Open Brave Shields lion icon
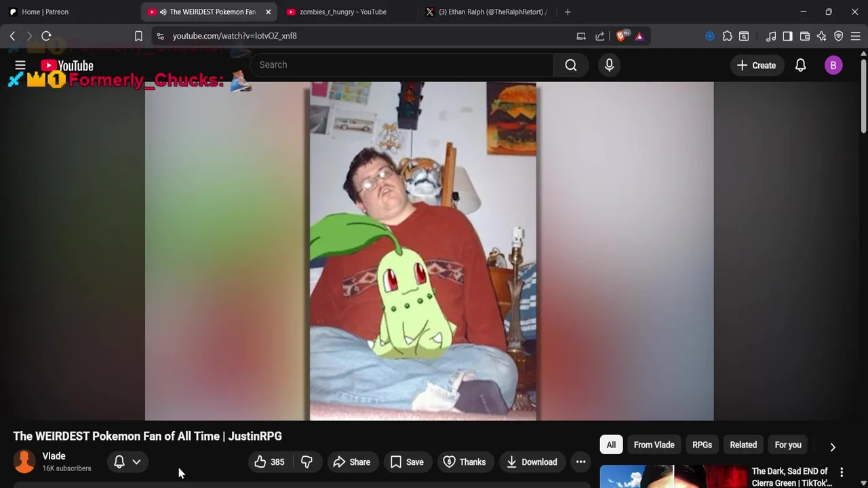The height and width of the screenshot is (488, 868). 622,36
